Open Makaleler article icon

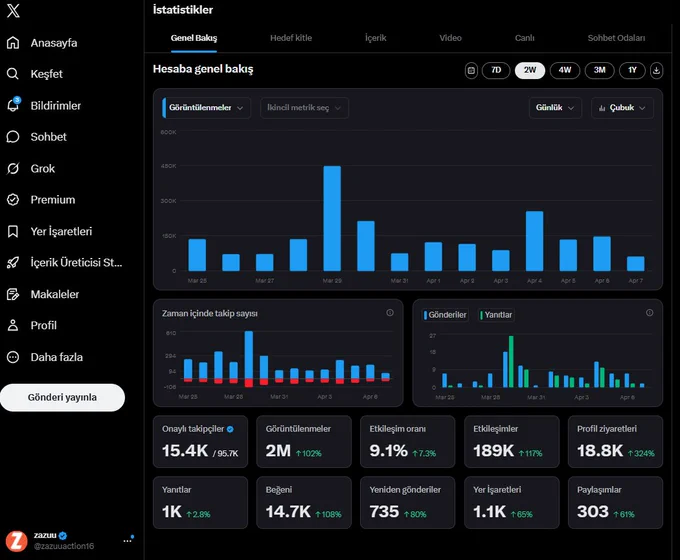point(13,294)
